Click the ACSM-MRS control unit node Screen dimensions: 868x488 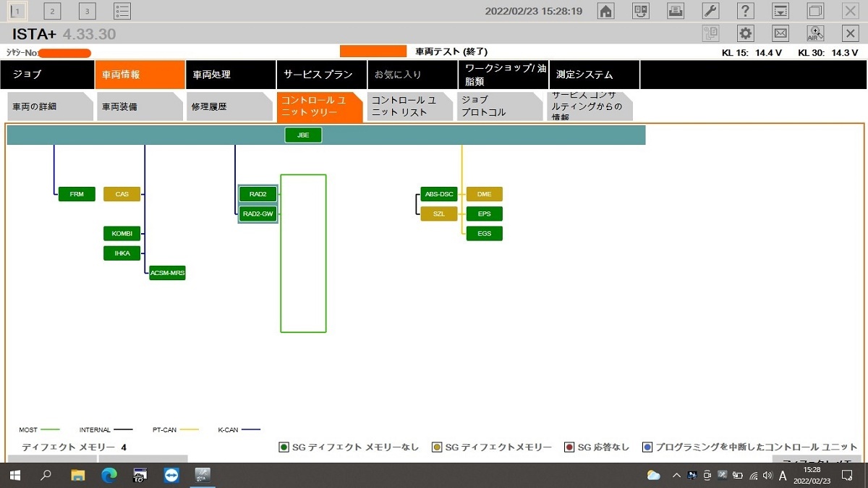(x=167, y=273)
